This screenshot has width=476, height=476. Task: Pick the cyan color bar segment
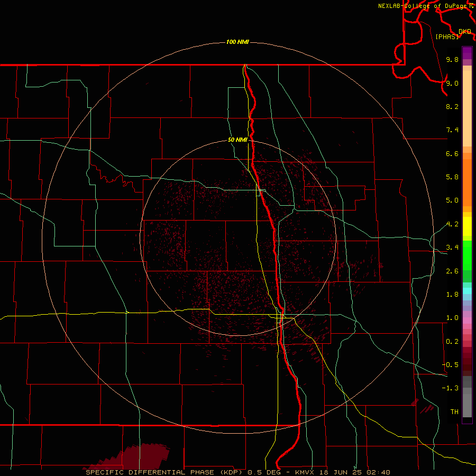(467, 291)
